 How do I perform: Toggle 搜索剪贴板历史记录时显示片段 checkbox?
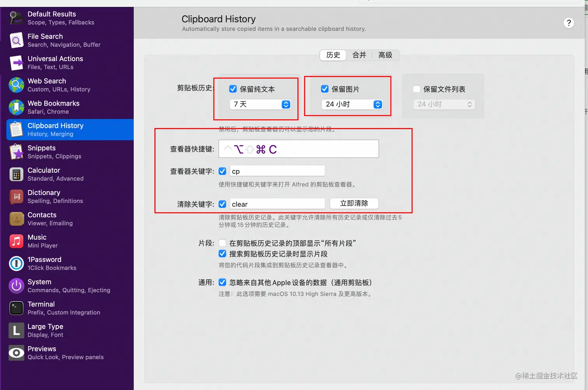point(222,254)
